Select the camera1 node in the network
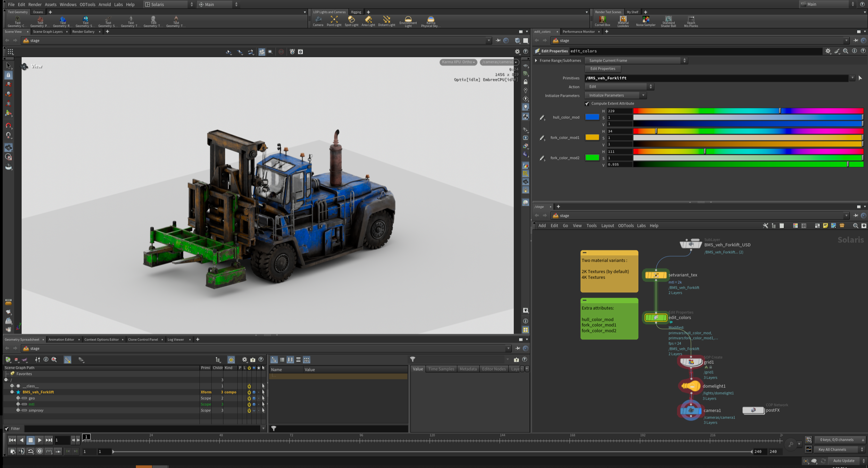The height and width of the screenshot is (468, 868). point(691,410)
